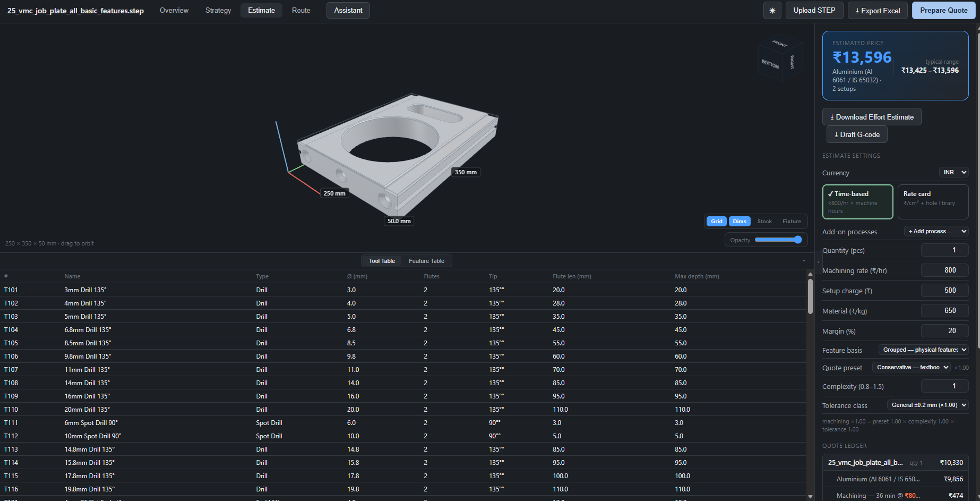This screenshot has height=501, width=980.
Task: Open the Assistant button
Action: coord(348,11)
